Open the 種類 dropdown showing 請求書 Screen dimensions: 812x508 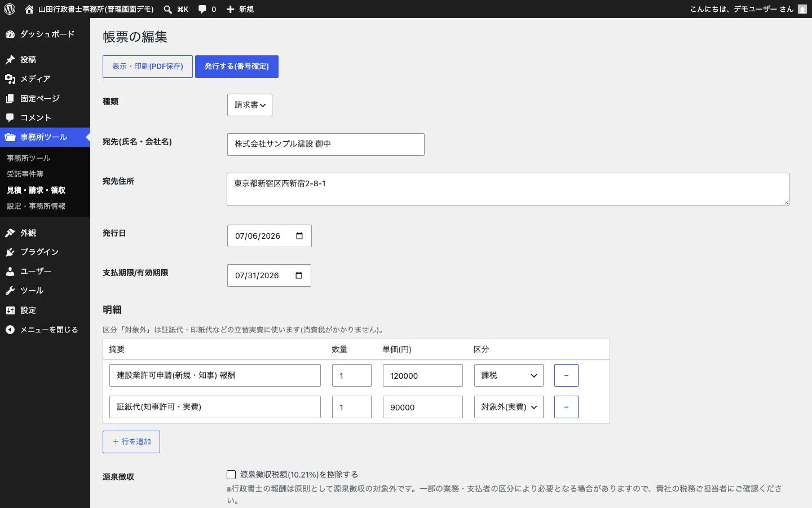250,105
